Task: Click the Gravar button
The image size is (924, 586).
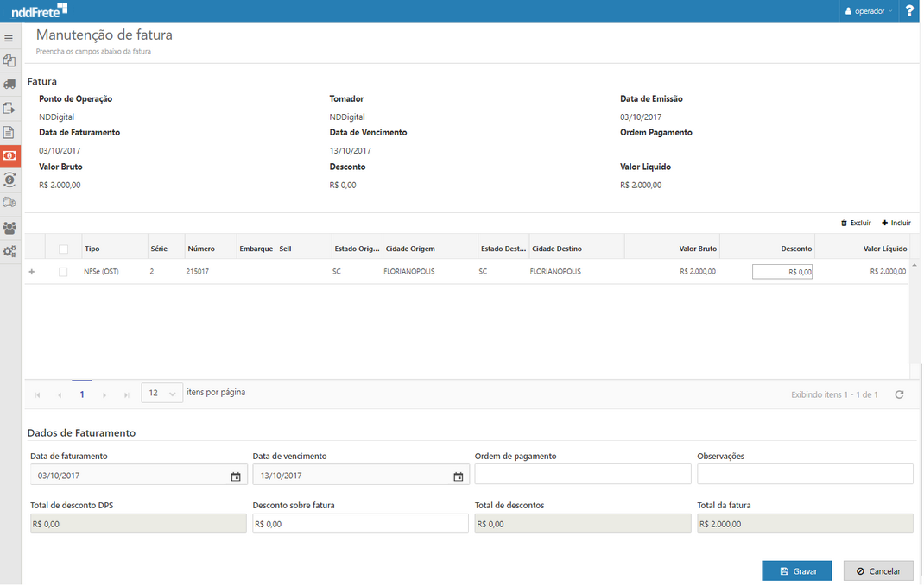Action: pyautogui.click(x=796, y=571)
